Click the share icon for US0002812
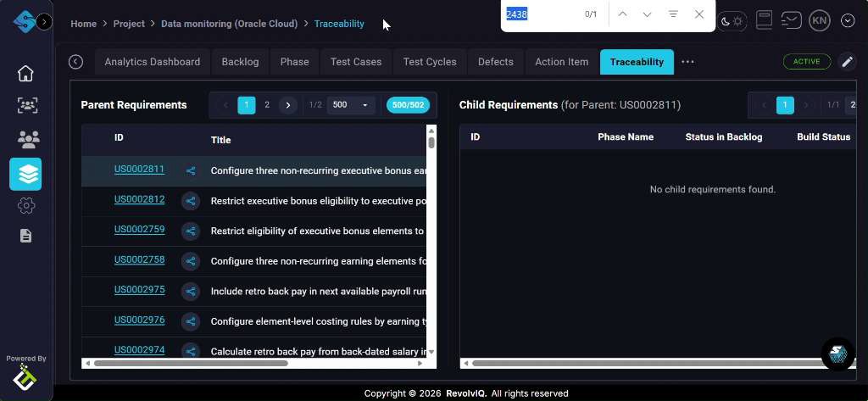 click(191, 201)
